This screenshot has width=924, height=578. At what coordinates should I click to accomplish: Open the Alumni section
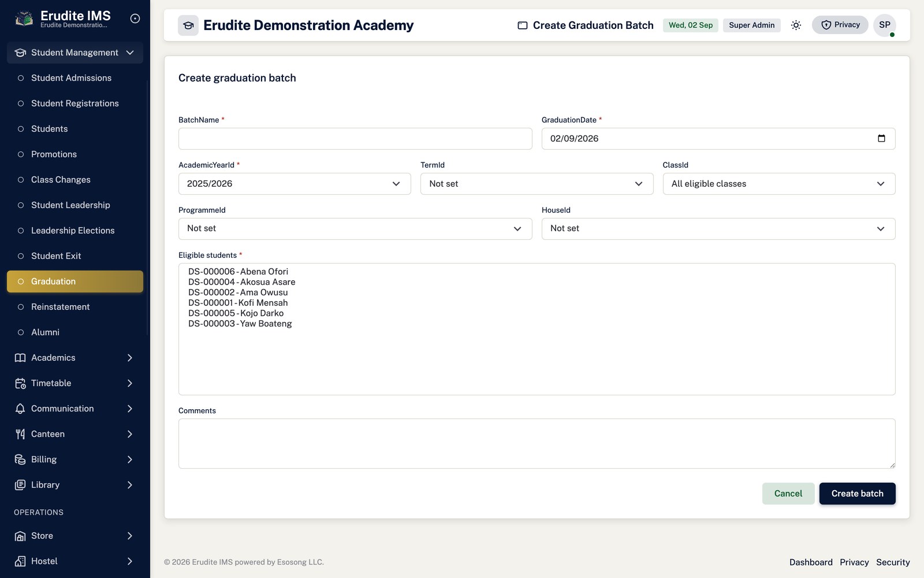(x=75, y=332)
